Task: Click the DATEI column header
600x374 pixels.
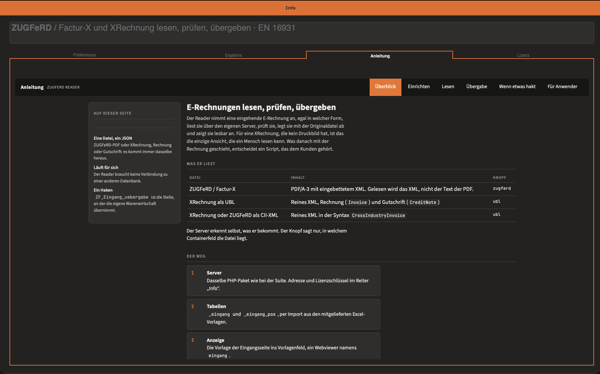Action: (x=195, y=178)
